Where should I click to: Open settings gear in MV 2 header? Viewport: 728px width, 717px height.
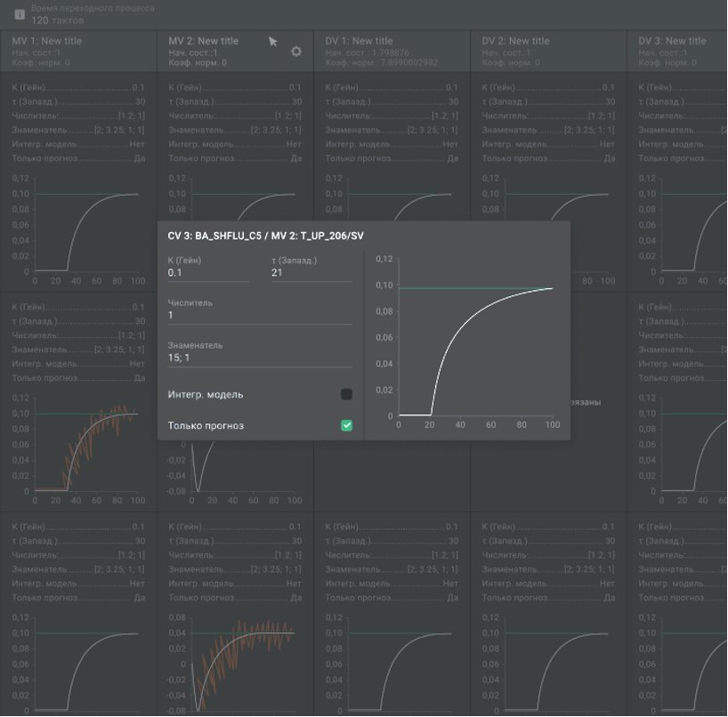coord(295,51)
